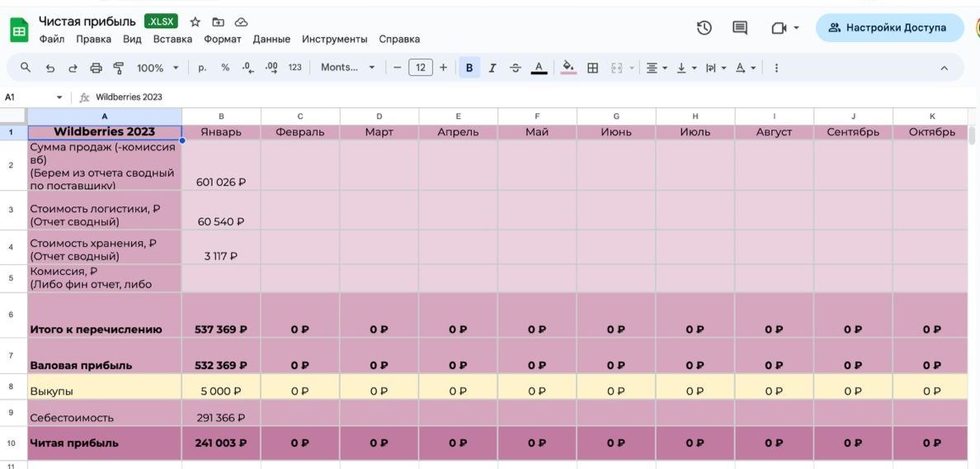Open the search magnifier in the toolbar
Screen dimensions: 980x469
pyautogui.click(x=26, y=68)
